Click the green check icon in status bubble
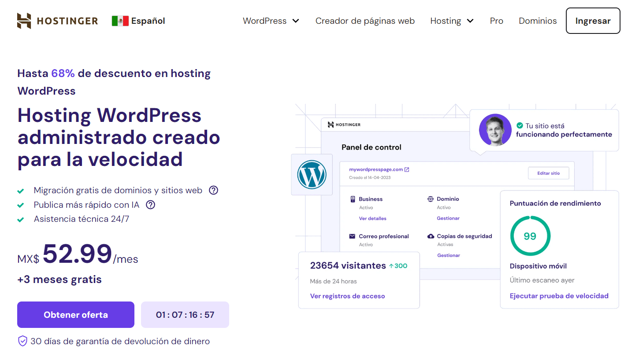Screen dimensions: 639x364 pos(520,125)
